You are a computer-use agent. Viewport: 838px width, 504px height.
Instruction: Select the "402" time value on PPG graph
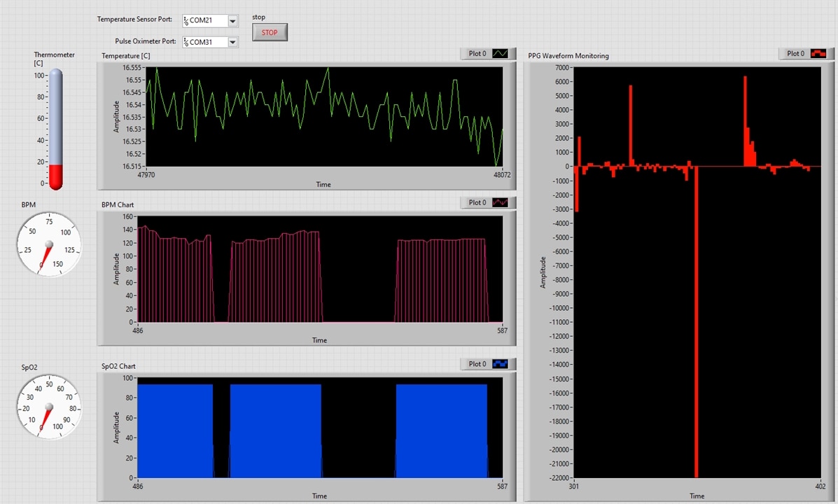click(820, 486)
